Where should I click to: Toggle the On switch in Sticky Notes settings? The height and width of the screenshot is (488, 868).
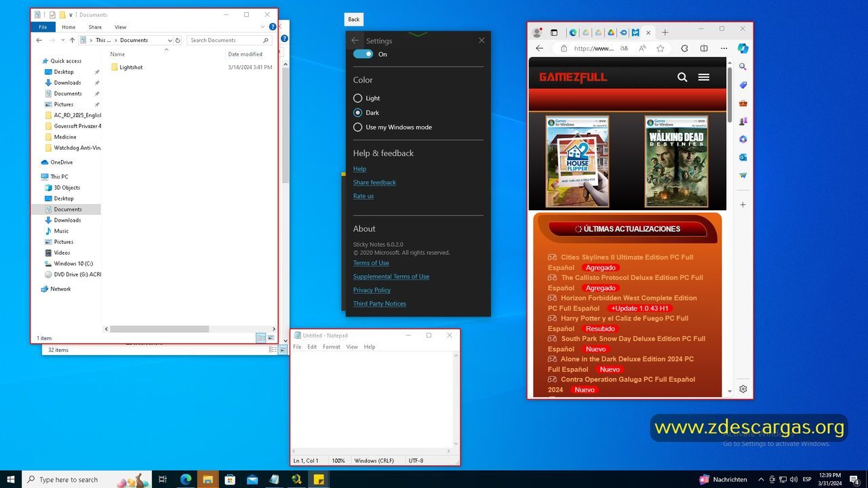(363, 54)
